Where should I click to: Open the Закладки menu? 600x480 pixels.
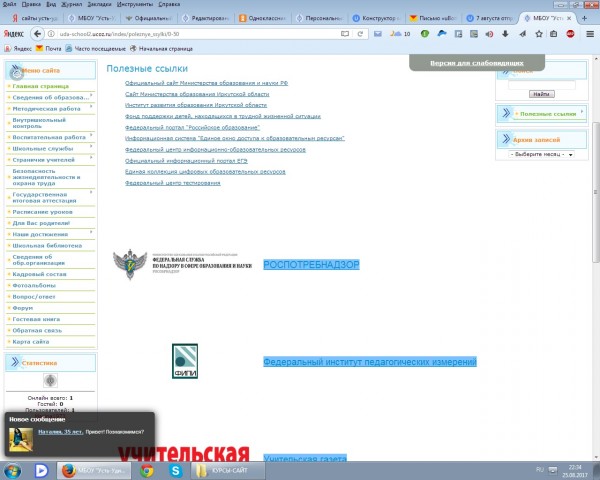[x=99, y=4]
